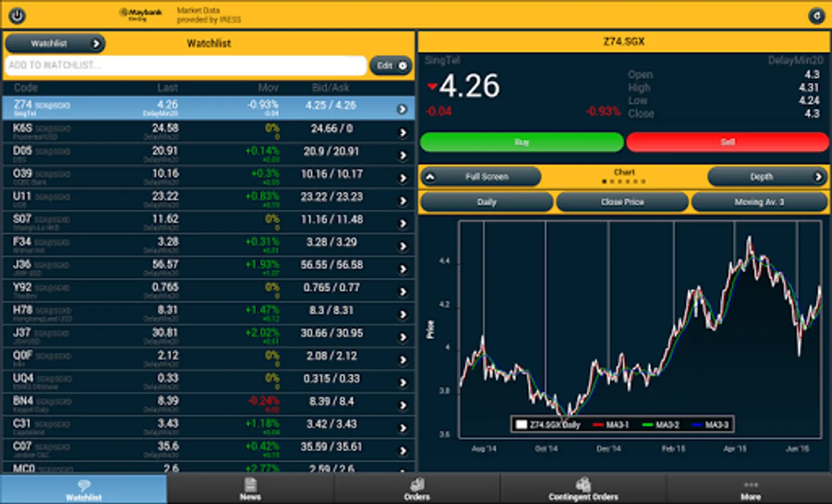This screenshot has height=504, width=832.
Task: Click bid/ask 8.3 / 8.31
Action: click(x=331, y=310)
